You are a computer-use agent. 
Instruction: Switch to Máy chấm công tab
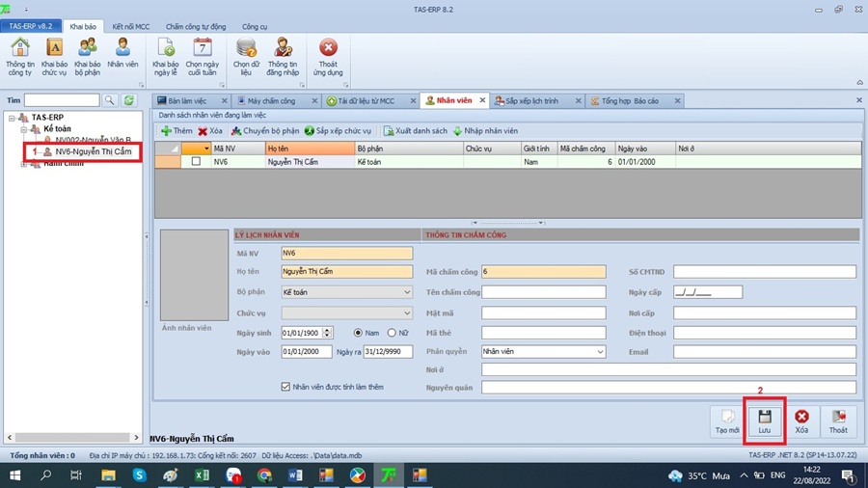point(271,100)
